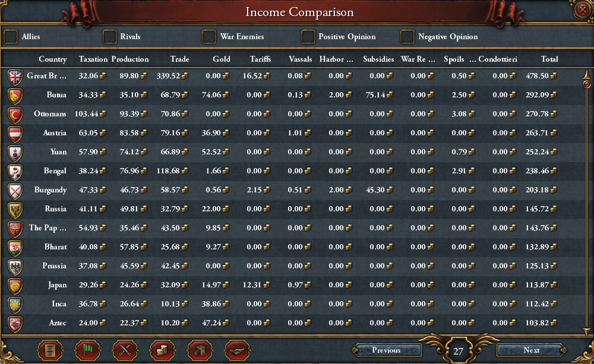The image size is (594, 364).
Task: Click the Prussia eagle flag shield
Action: point(15,267)
